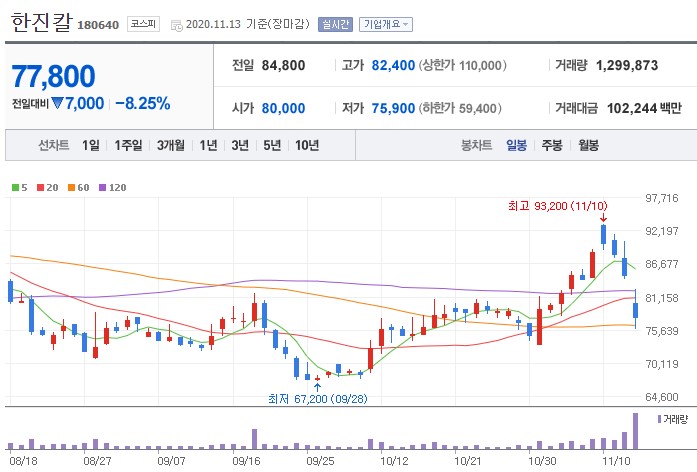Select the 1일 line chart tab
The image size is (697, 472).
coord(91,145)
